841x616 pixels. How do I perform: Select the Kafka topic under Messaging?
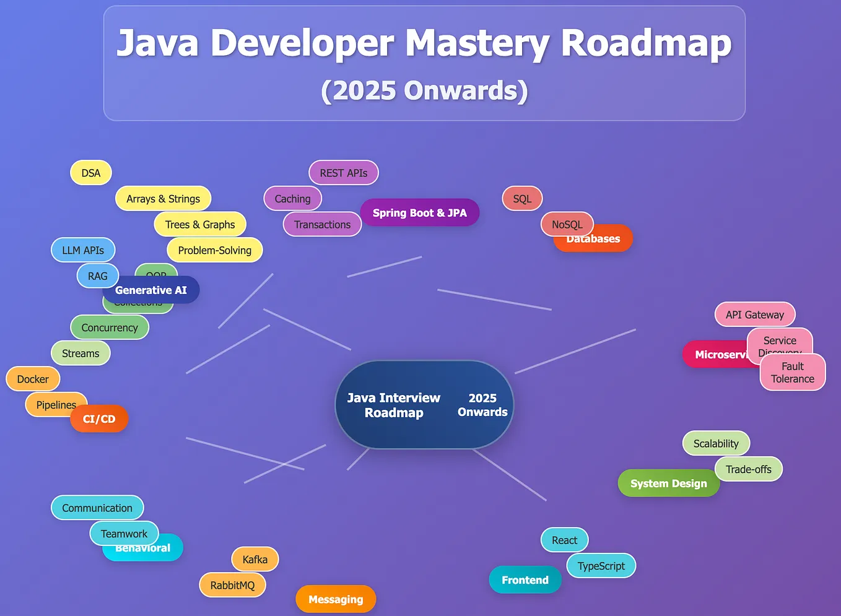pos(255,559)
